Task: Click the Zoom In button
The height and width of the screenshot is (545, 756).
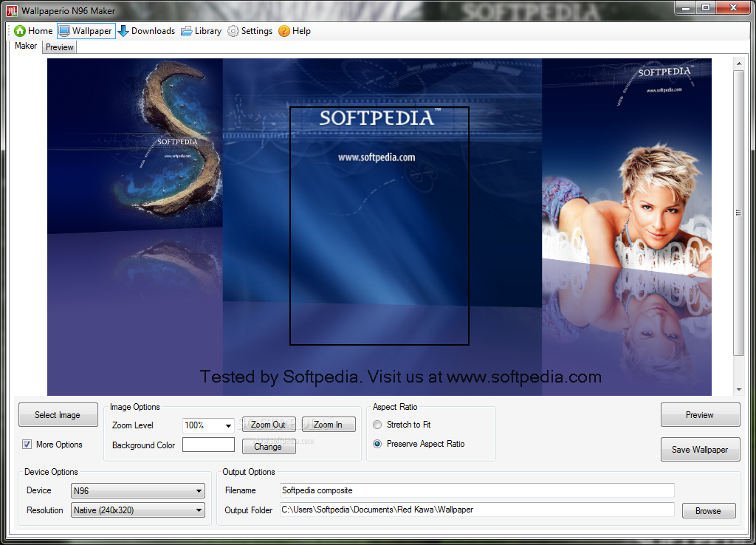Action: (x=329, y=425)
